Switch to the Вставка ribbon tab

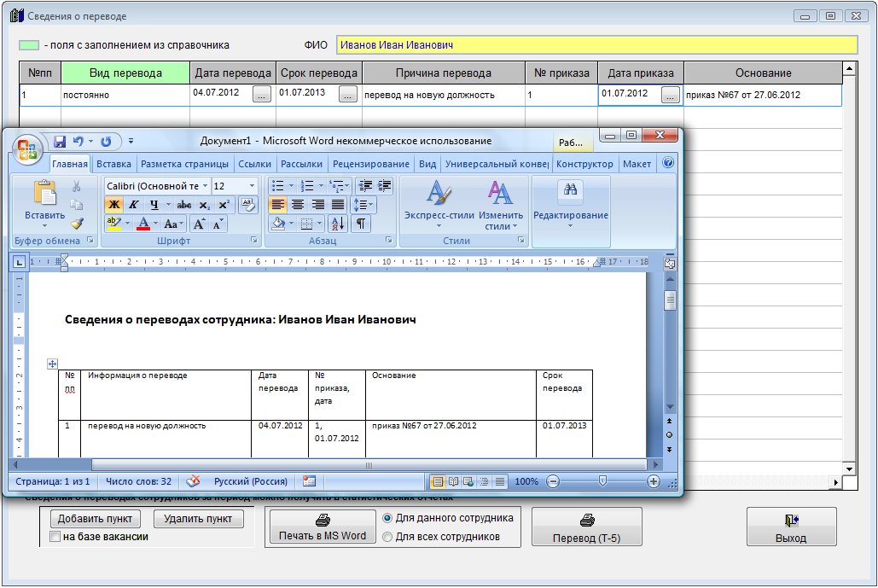113,164
